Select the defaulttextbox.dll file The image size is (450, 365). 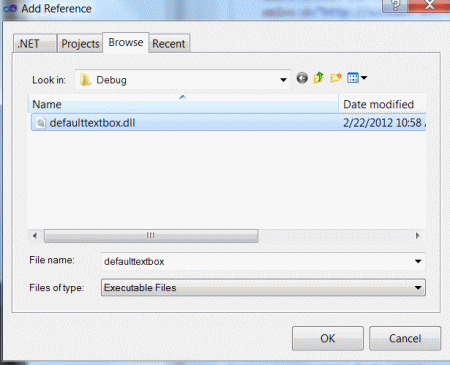point(228,122)
